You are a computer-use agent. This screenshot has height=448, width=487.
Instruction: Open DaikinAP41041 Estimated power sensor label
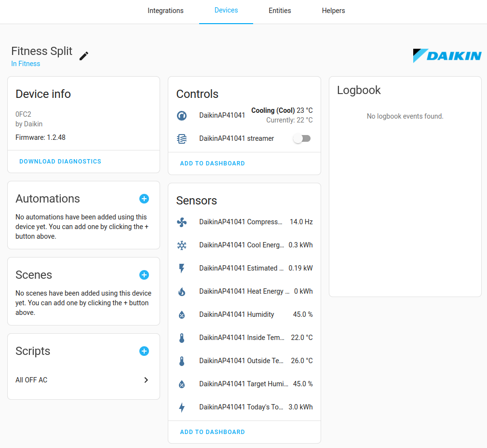tap(241, 268)
